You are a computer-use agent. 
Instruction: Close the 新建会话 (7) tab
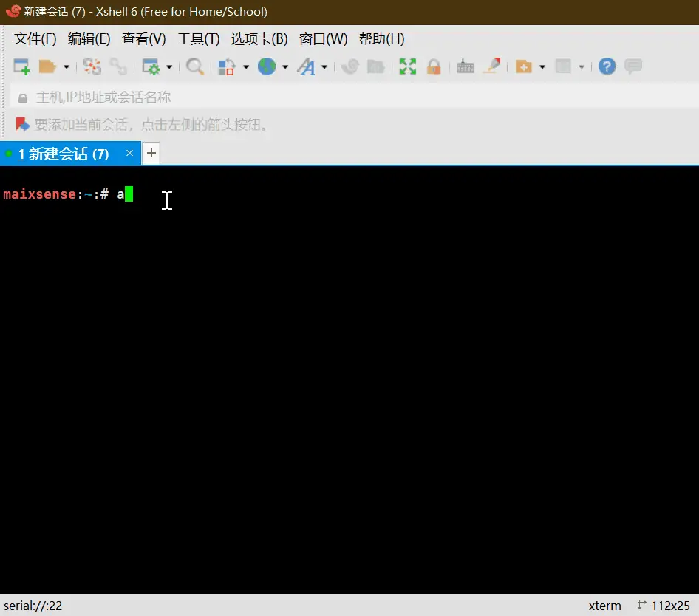coord(129,154)
